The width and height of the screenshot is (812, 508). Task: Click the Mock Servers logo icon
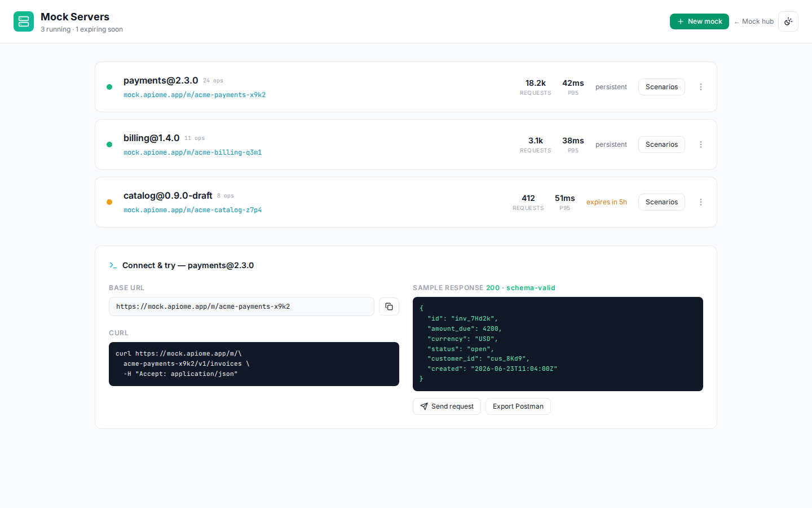(x=24, y=21)
